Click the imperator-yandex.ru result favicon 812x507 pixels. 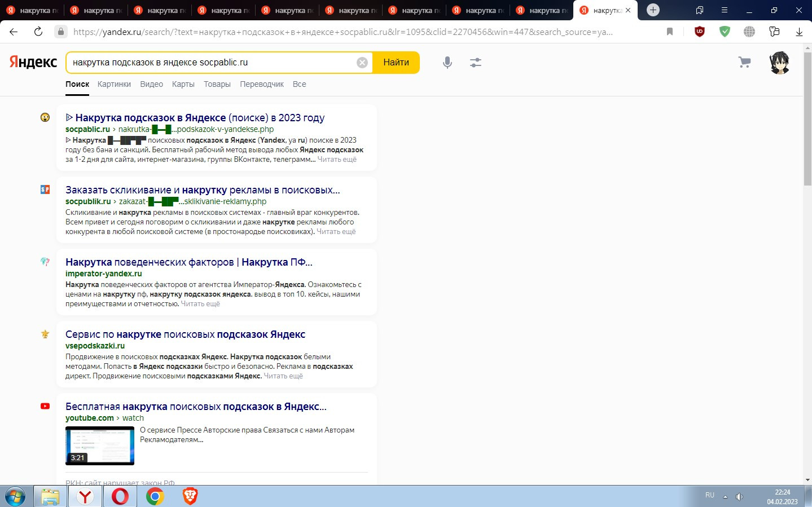pyautogui.click(x=45, y=262)
